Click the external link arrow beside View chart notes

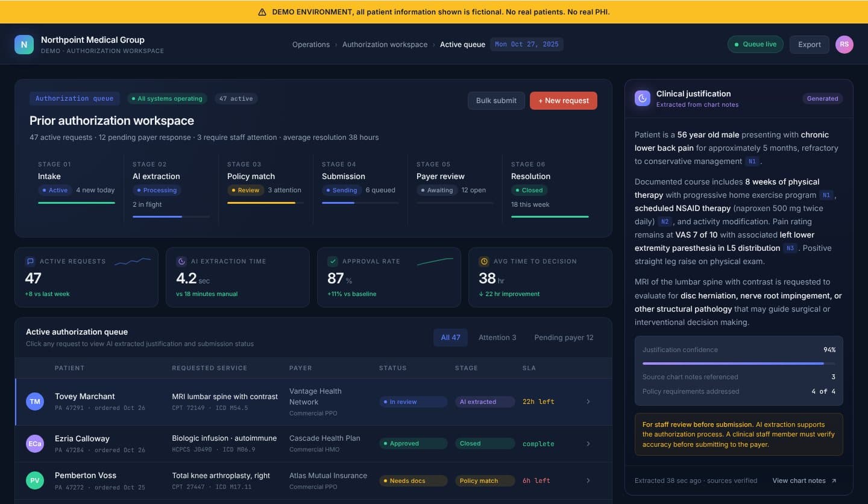click(x=834, y=480)
